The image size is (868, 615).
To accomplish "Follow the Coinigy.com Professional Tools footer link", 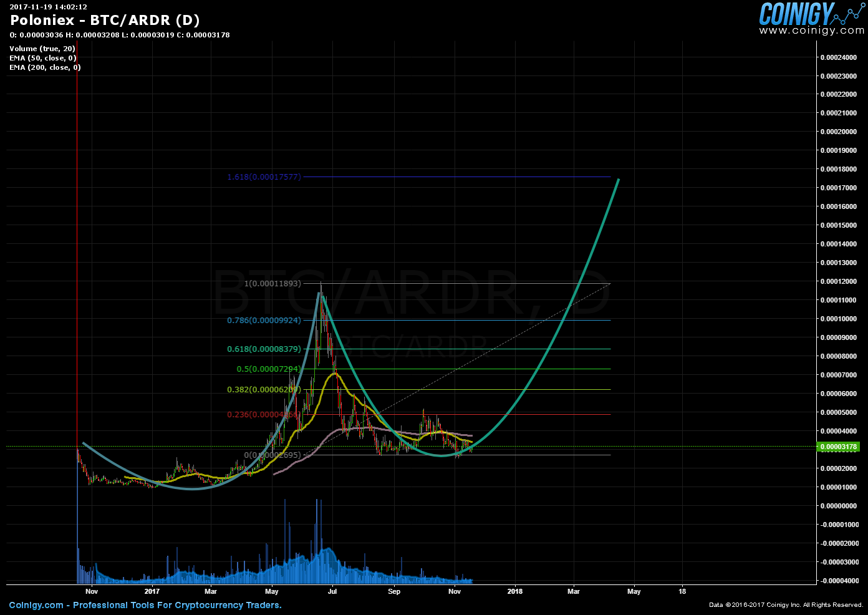I will pos(145,605).
